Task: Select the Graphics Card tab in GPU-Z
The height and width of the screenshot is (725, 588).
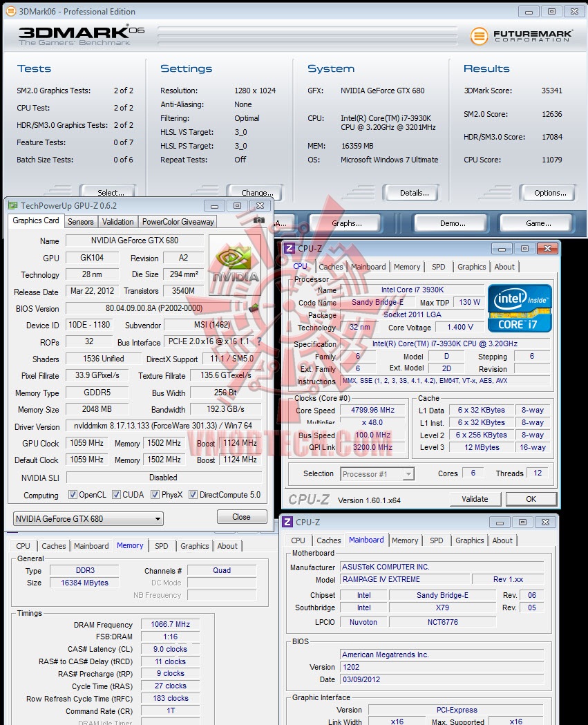Action: [x=36, y=221]
